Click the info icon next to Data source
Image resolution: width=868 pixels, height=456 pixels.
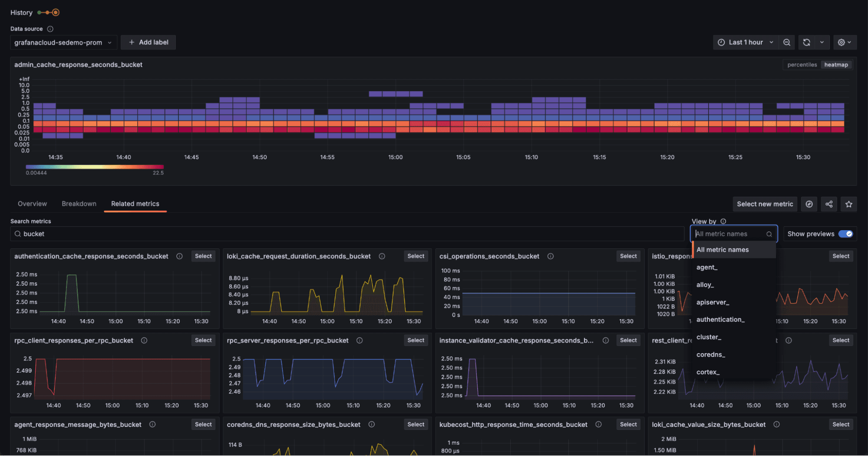point(50,29)
